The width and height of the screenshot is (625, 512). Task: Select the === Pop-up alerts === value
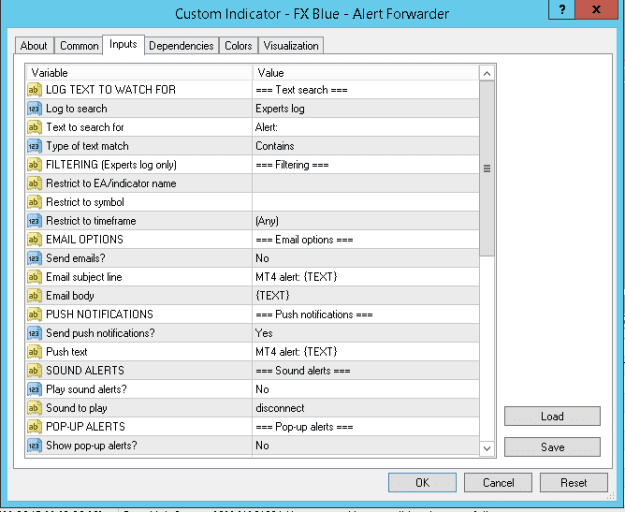click(x=366, y=427)
